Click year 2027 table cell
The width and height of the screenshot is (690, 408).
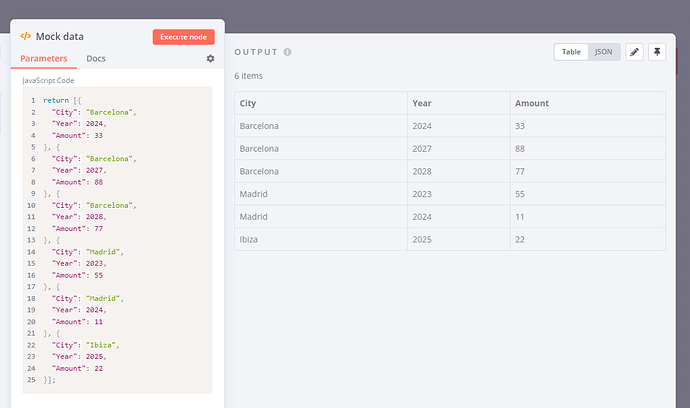(x=459, y=149)
